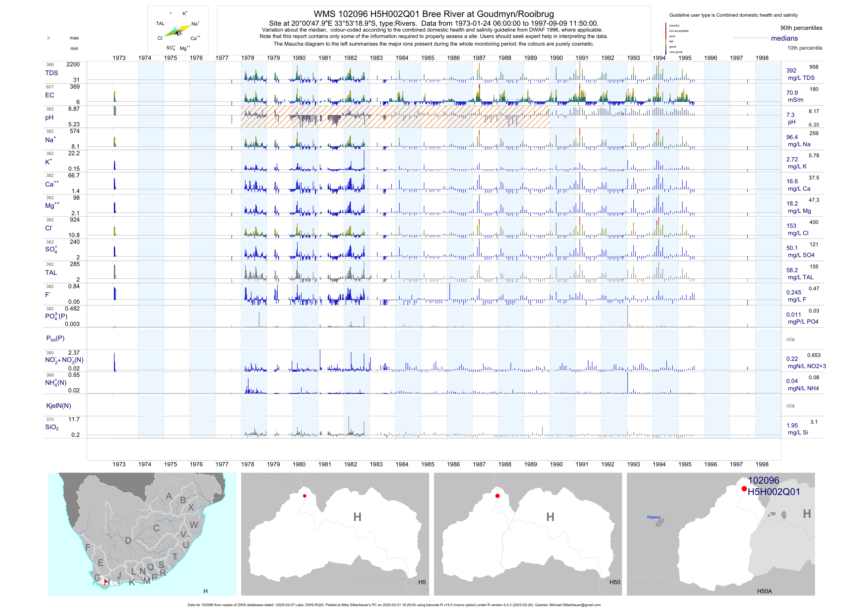868x614 pixels.
Task: Click the 1983 year label on the bottom axis
Action: [376, 464]
